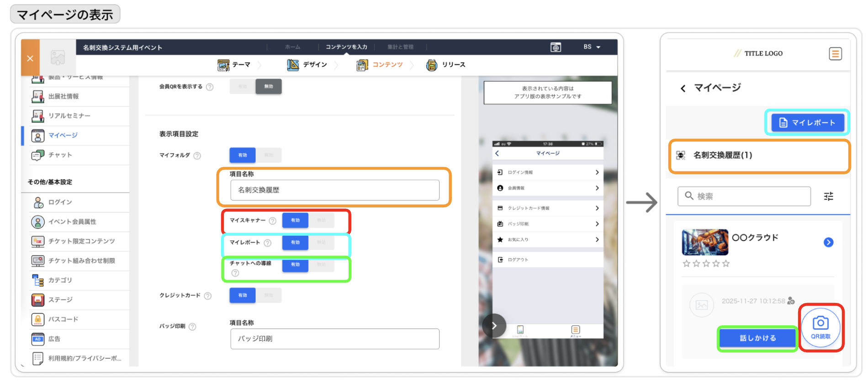Expand 〇〇クラウド card blue arrow

click(x=829, y=242)
